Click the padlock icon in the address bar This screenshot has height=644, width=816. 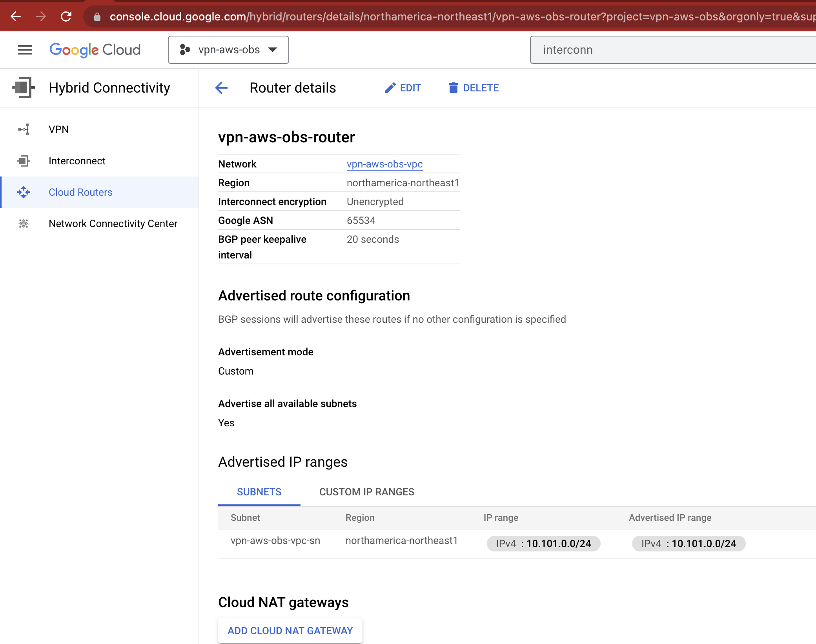pos(97,16)
